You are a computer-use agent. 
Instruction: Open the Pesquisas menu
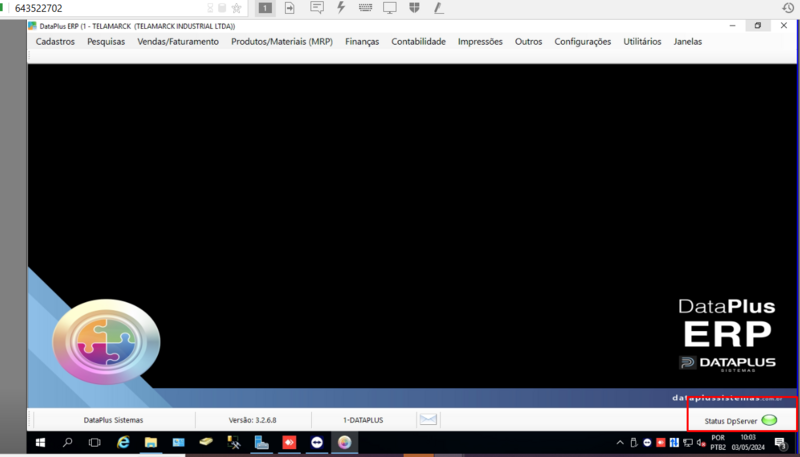(x=106, y=42)
